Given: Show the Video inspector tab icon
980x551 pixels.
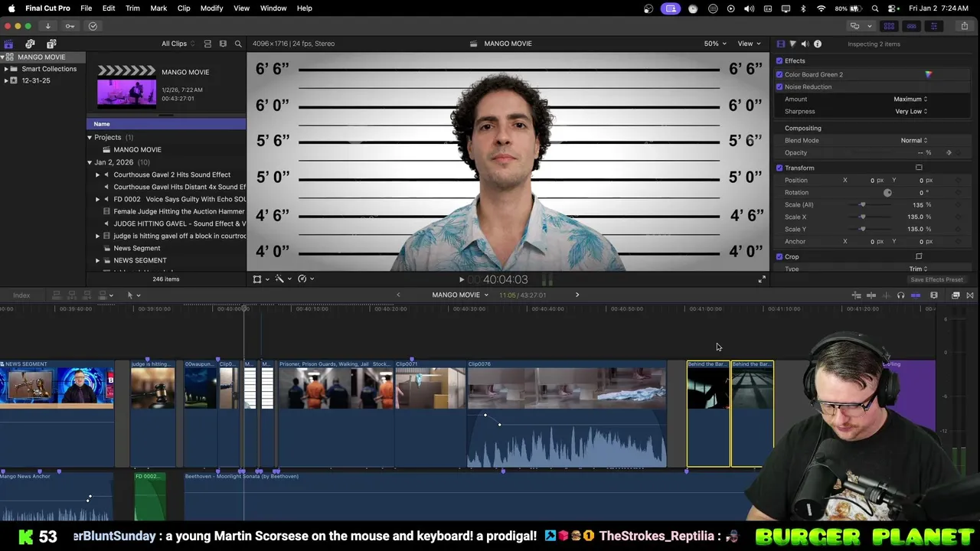Looking at the screenshot, I should click(780, 44).
